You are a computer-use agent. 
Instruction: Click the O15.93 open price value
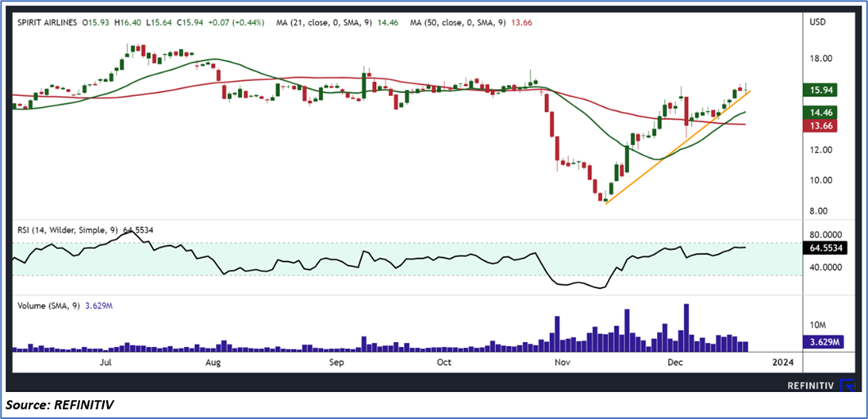(94, 23)
